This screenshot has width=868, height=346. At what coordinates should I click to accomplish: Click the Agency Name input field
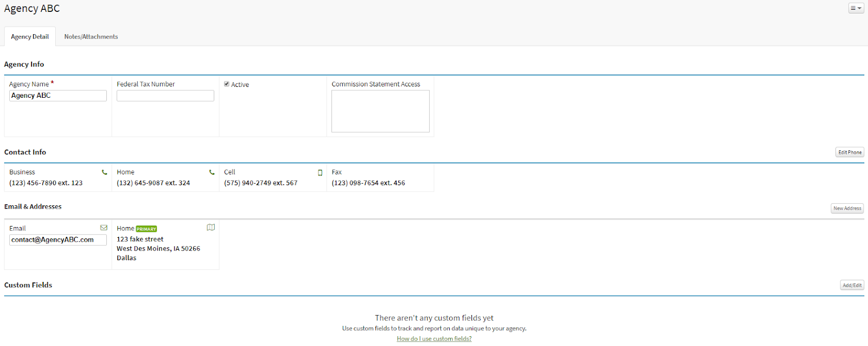click(x=58, y=96)
